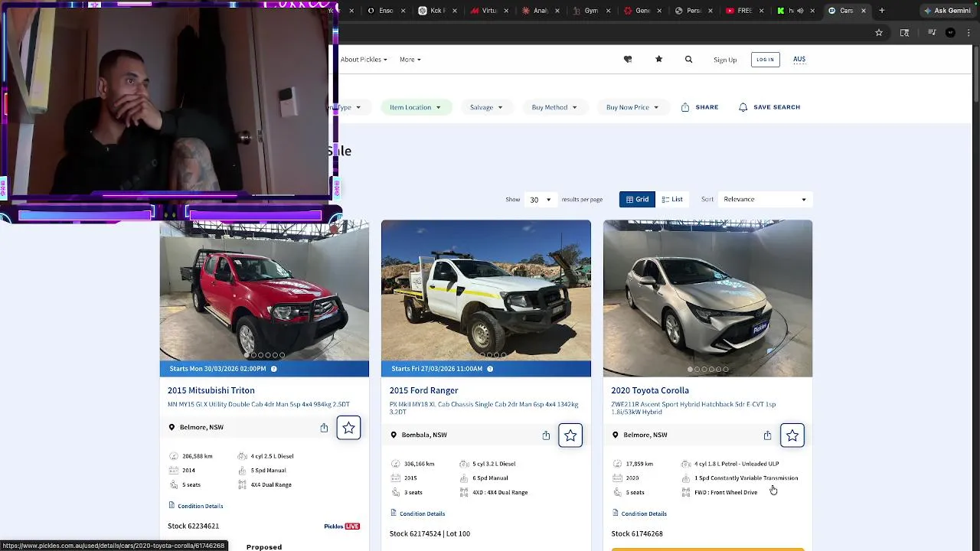Click 'Stock 61746268' text
The height and width of the screenshot is (551, 980).
point(637,533)
